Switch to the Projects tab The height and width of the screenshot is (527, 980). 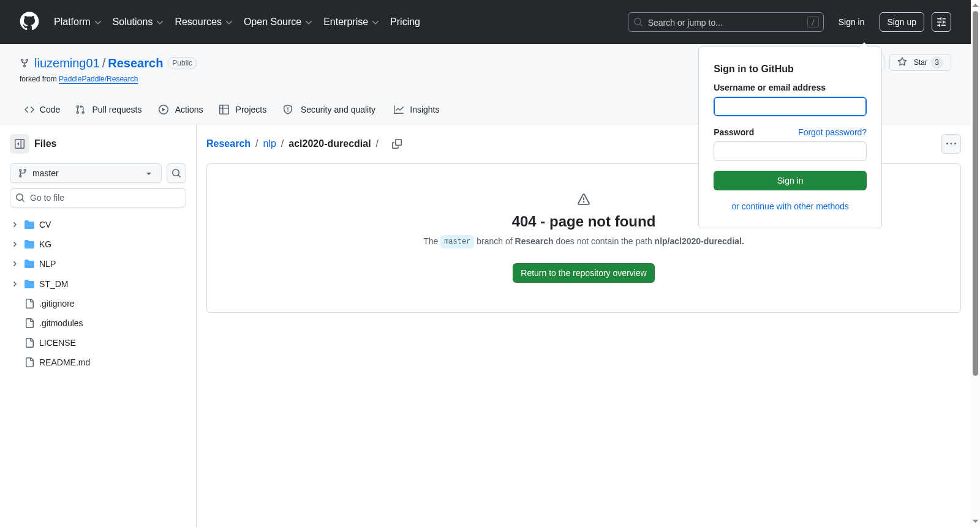[x=243, y=110]
